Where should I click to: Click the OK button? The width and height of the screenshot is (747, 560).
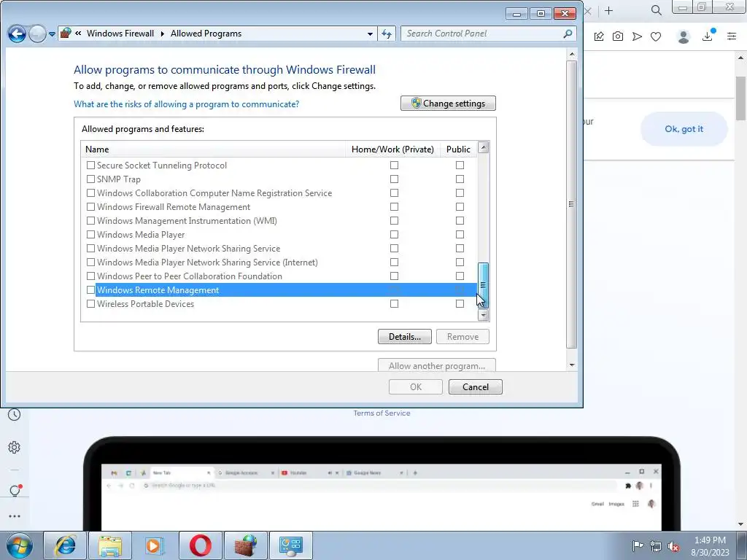click(415, 386)
